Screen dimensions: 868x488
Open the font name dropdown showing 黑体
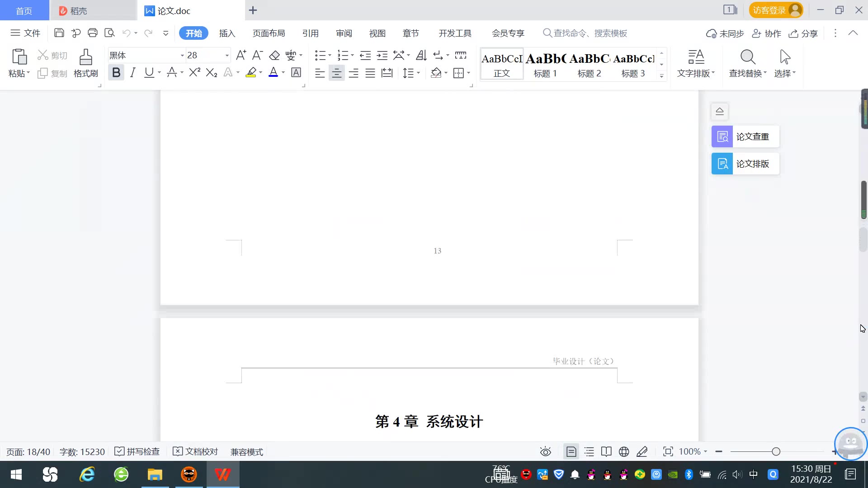coord(182,56)
